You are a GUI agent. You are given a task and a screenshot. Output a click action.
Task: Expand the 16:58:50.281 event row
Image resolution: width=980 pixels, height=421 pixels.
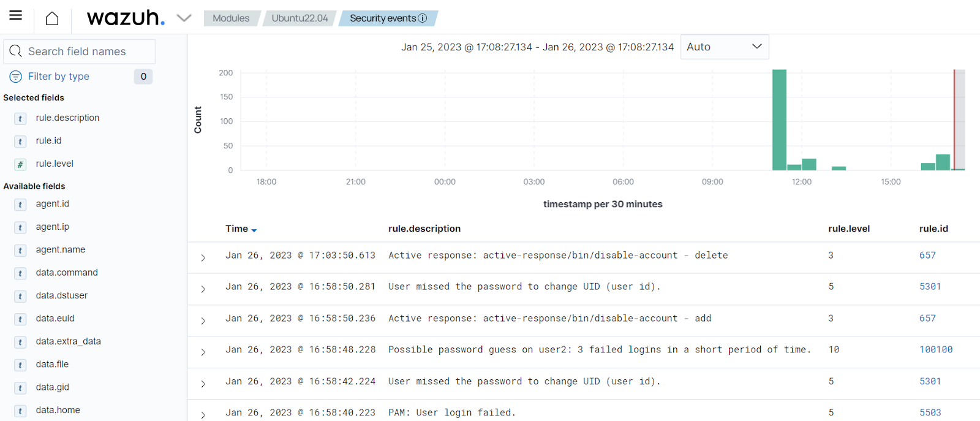pyautogui.click(x=203, y=289)
